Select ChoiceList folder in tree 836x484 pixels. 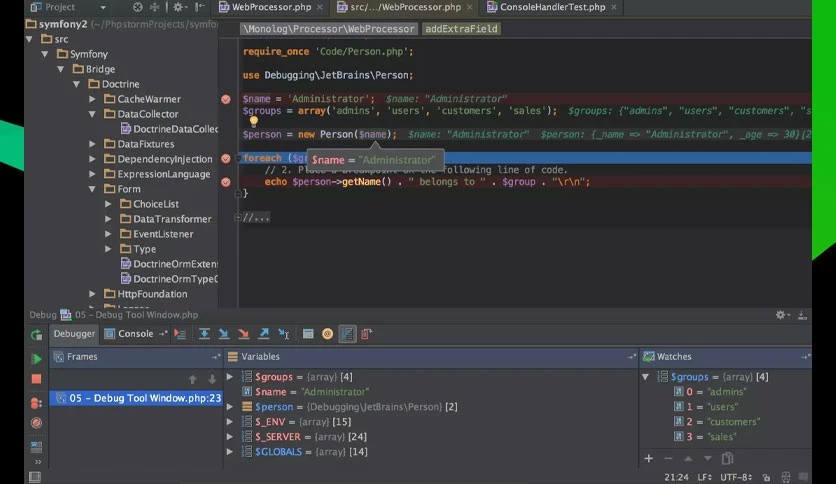point(150,204)
